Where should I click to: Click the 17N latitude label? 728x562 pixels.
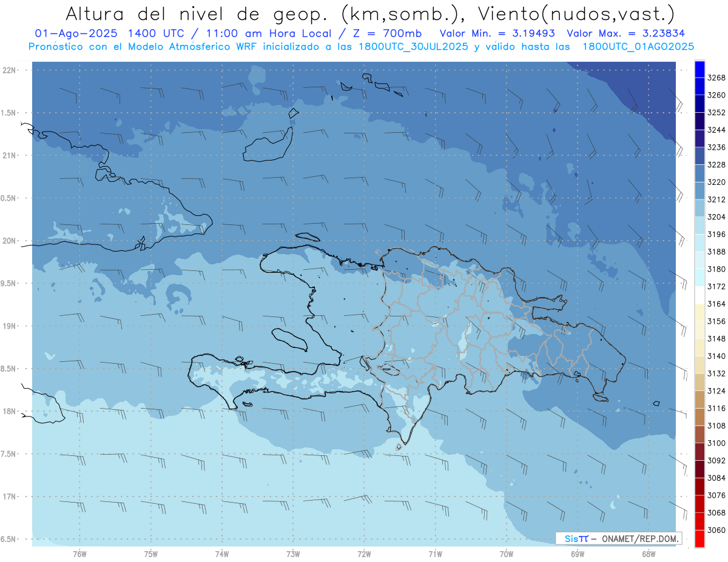click(9, 497)
